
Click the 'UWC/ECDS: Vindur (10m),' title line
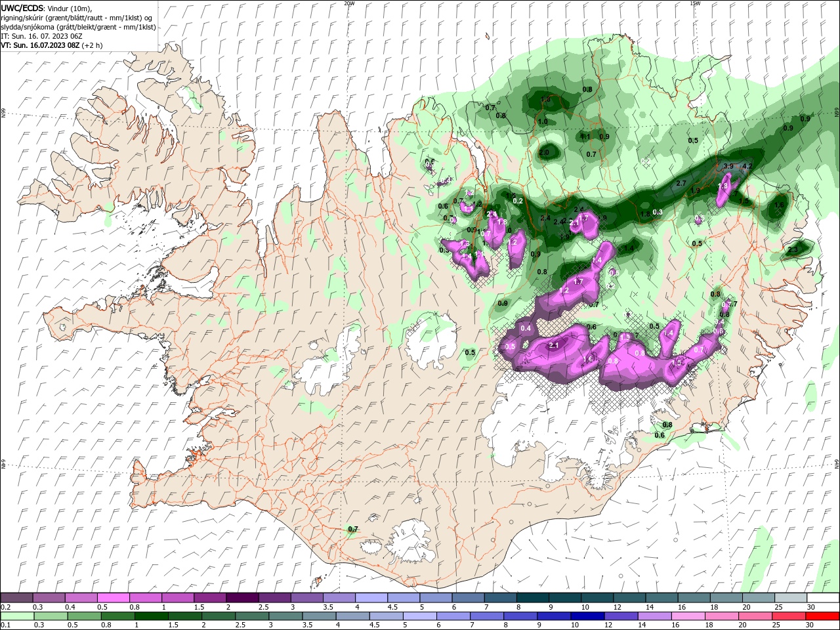click(x=47, y=8)
